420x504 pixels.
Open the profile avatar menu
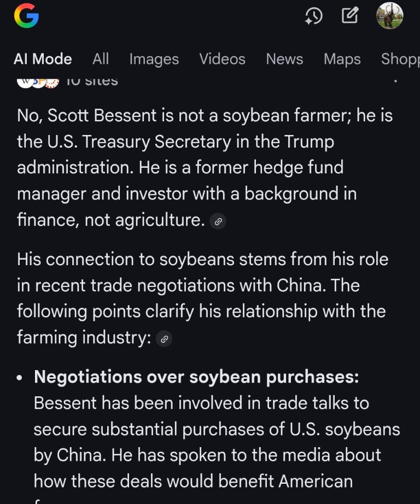coord(390,16)
